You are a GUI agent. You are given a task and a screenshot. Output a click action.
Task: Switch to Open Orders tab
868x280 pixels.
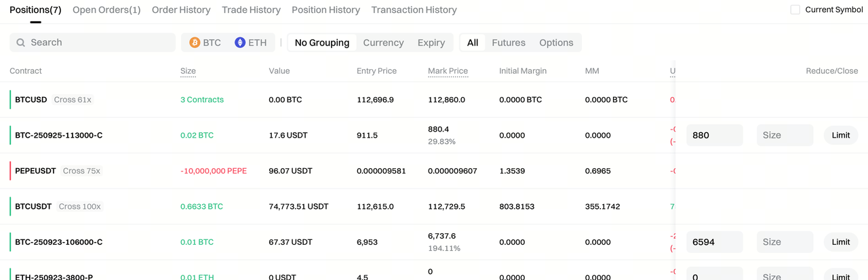click(106, 10)
